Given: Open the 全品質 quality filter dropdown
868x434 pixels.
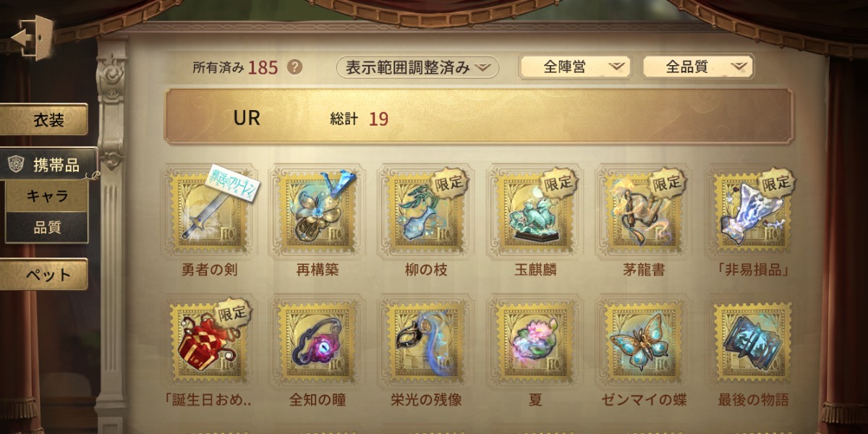Looking at the screenshot, I should (x=698, y=67).
